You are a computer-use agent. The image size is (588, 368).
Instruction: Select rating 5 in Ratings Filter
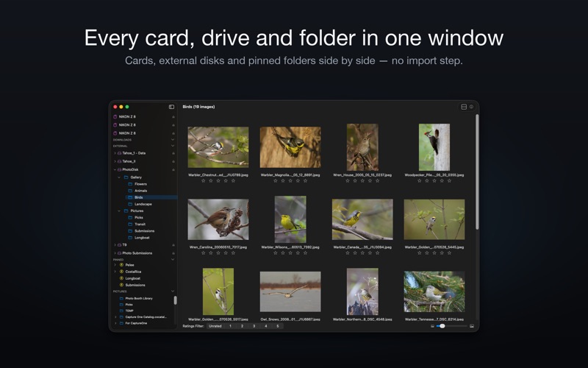[x=278, y=326]
